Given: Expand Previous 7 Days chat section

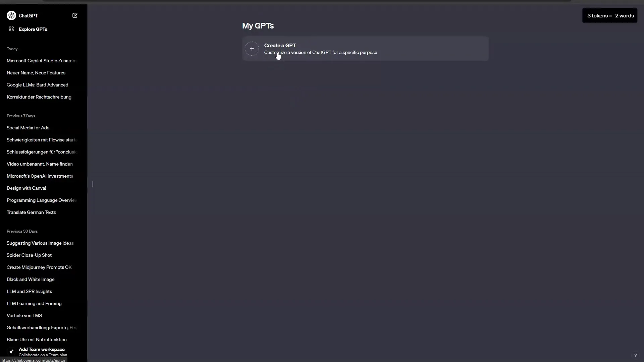Looking at the screenshot, I should [21, 116].
